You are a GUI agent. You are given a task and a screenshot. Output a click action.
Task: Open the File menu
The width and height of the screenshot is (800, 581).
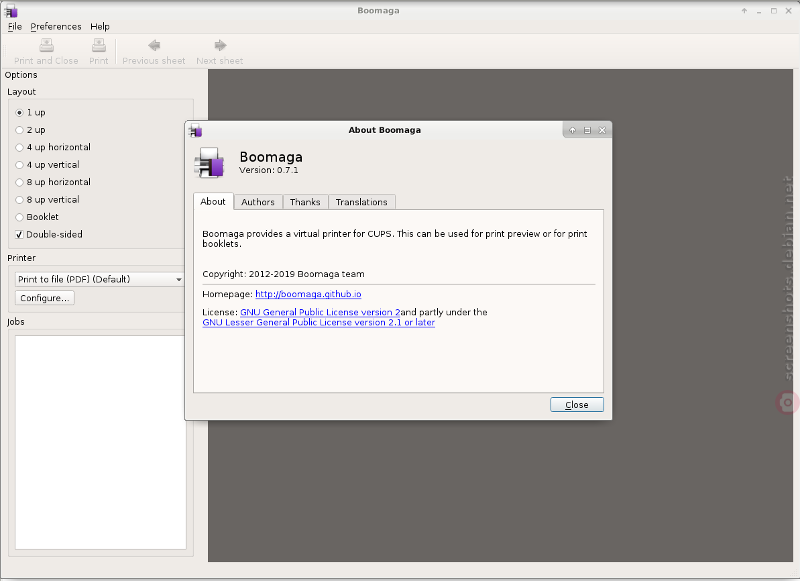point(15,27)
